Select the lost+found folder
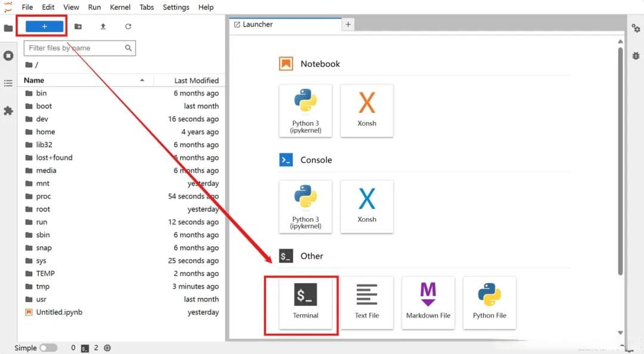Screen dimensions: 644x354 121,158
